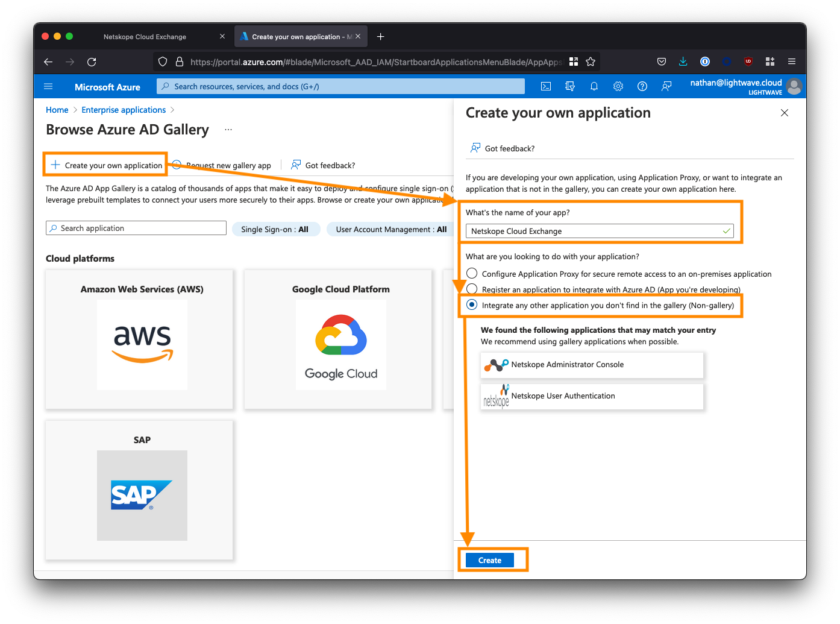This screenshot has height=624, width=840.
Task: Open Azure portal settings gear
Action: tap(618, 86)
